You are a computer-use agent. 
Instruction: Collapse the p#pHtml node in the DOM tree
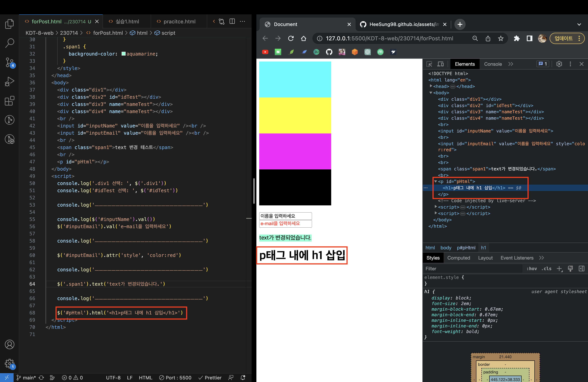(x=436, y=181)
